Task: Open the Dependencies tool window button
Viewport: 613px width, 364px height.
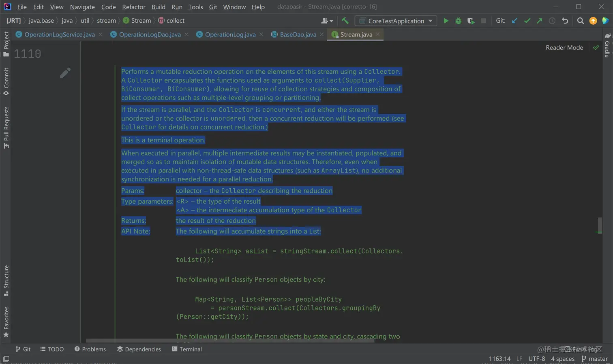Action: [x=139, y=349]
